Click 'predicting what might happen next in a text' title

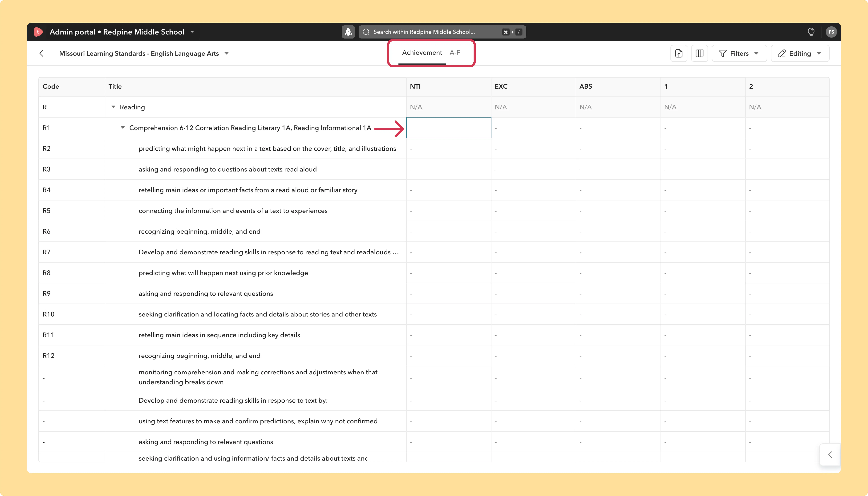point(267,149)
